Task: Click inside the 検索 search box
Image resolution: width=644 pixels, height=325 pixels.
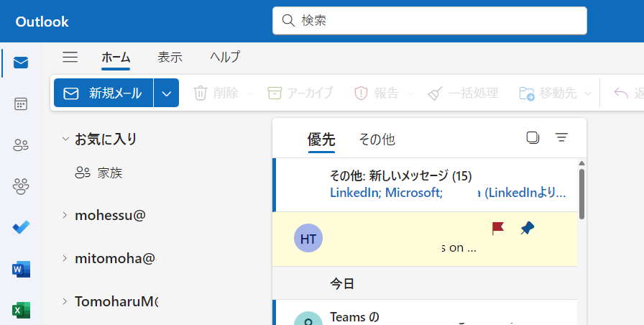Action: 430,21
